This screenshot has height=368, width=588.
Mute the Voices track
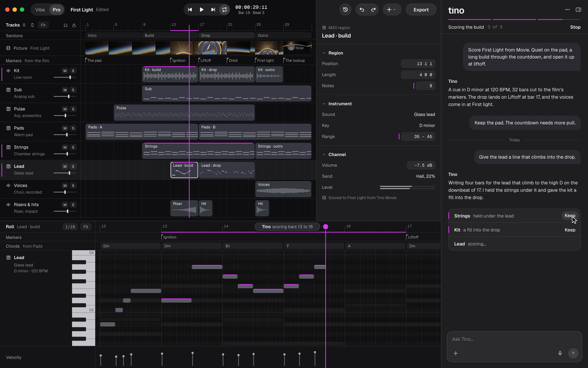pos(65,186)
